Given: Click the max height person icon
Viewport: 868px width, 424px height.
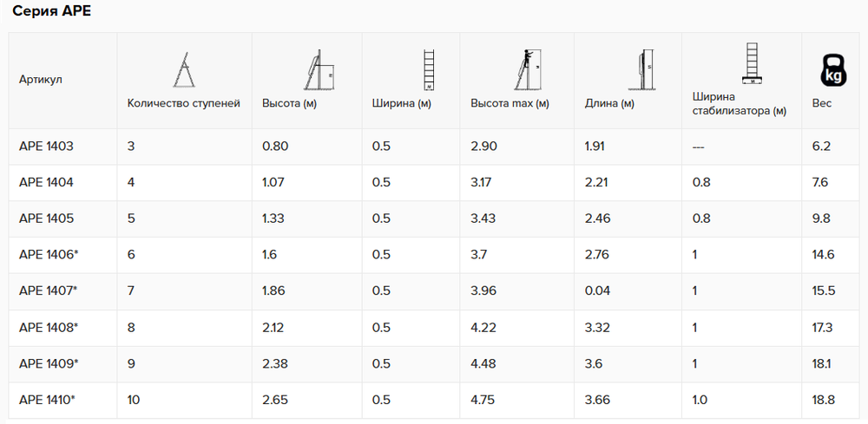Looking at the screenshot, I should click(528, 69).
